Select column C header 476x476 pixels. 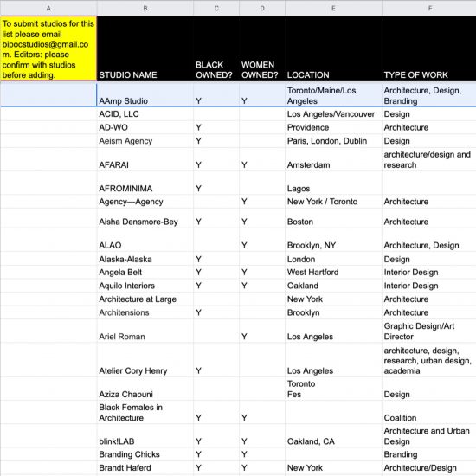pyautogui.click(x=216, y=8)
